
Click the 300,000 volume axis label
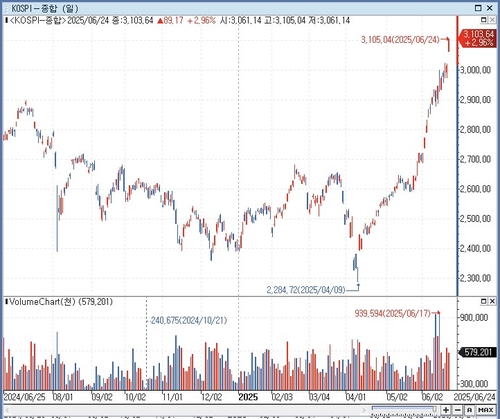pos(474,384)
